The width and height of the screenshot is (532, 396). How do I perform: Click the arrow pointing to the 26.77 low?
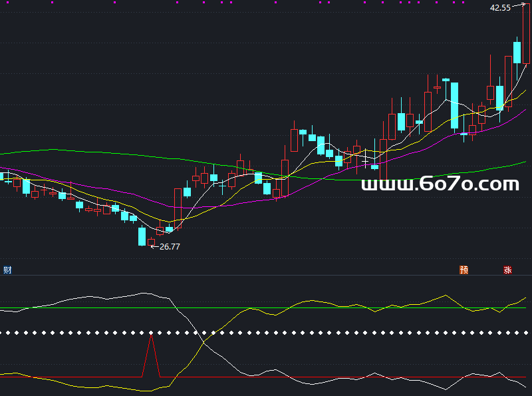click(x=154, y=247)
